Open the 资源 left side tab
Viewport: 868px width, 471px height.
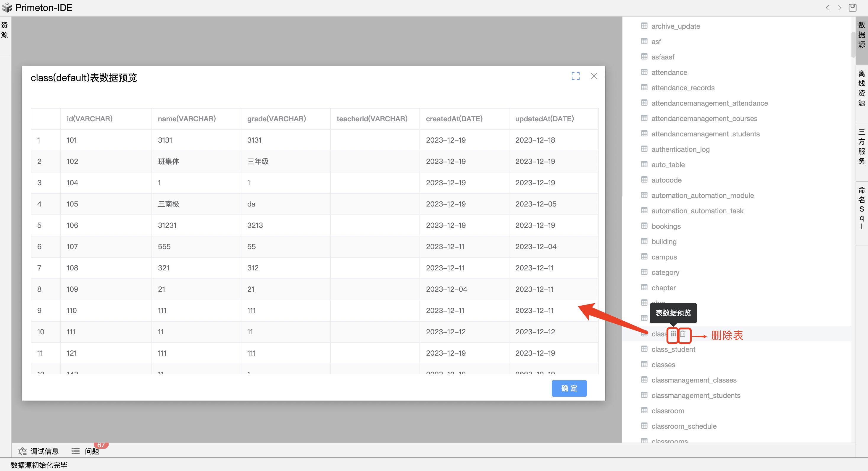point(5,30)
